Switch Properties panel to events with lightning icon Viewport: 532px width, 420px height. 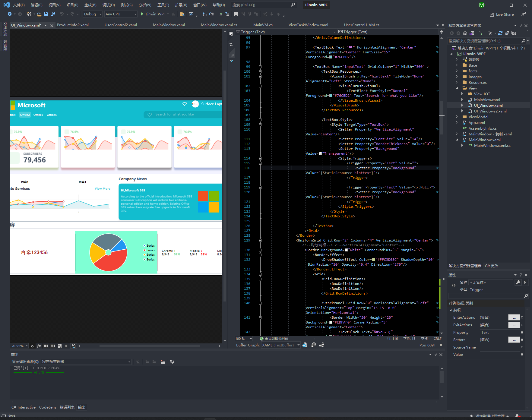(525, 282)
